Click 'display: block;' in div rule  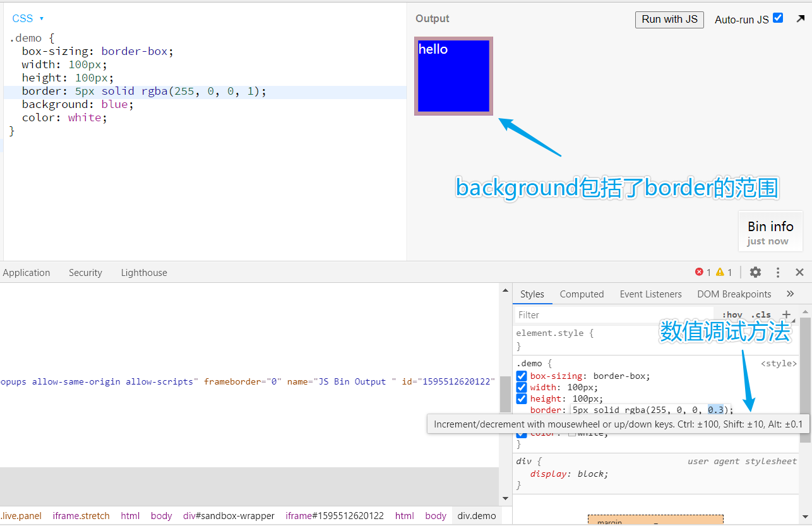[569, 474]
